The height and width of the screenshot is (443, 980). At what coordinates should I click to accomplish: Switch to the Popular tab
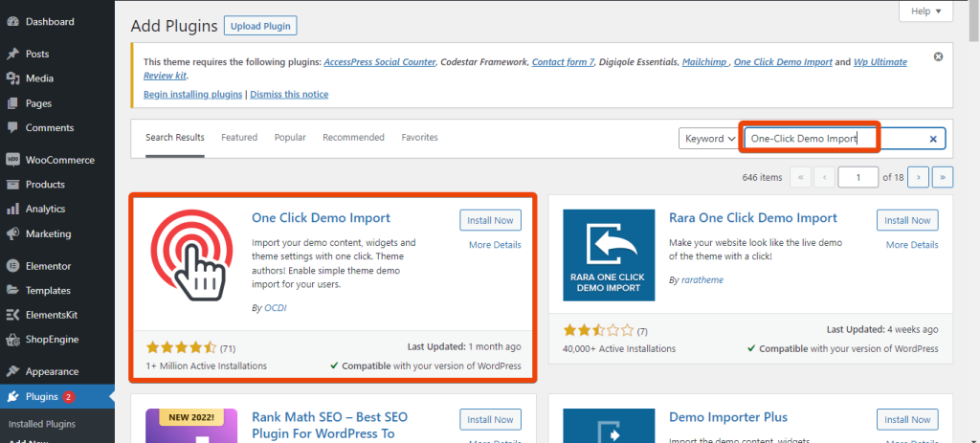290,138
